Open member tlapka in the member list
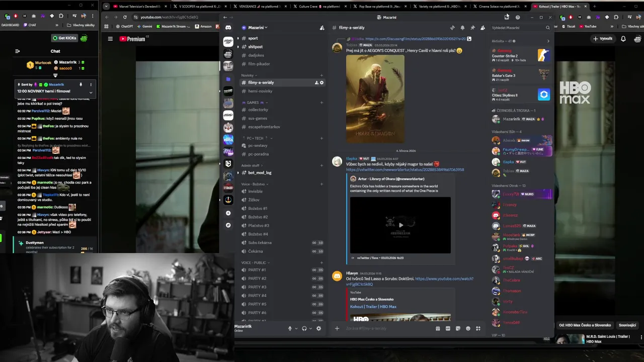644x362 pixels. (x=521, y=162)
